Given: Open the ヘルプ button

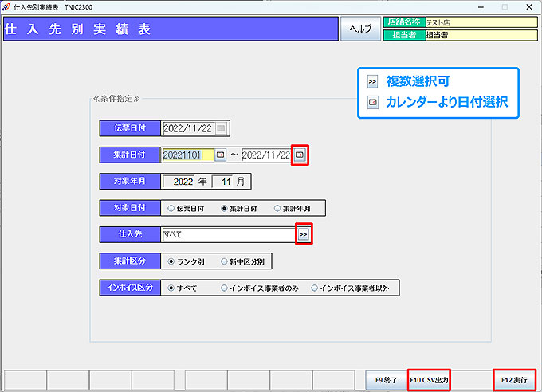Looking at the screenshot, I should pyautogui.click(x=360, y=29).
